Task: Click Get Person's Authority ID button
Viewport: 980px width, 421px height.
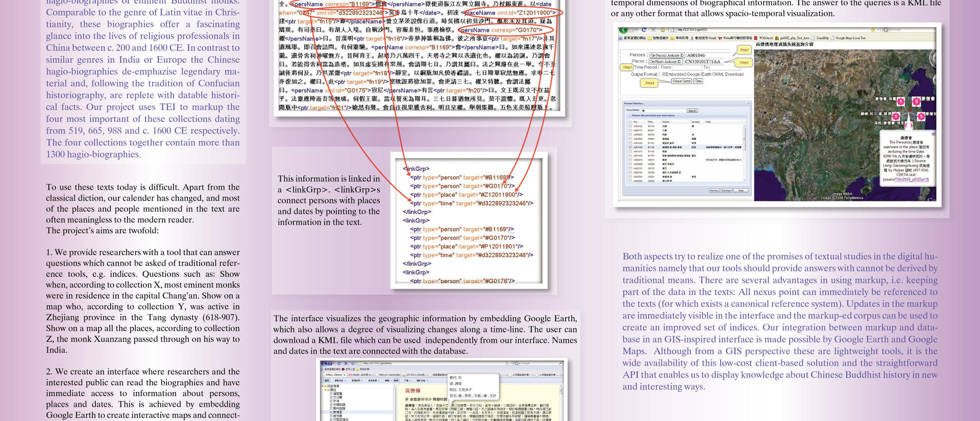Action: 667,55
